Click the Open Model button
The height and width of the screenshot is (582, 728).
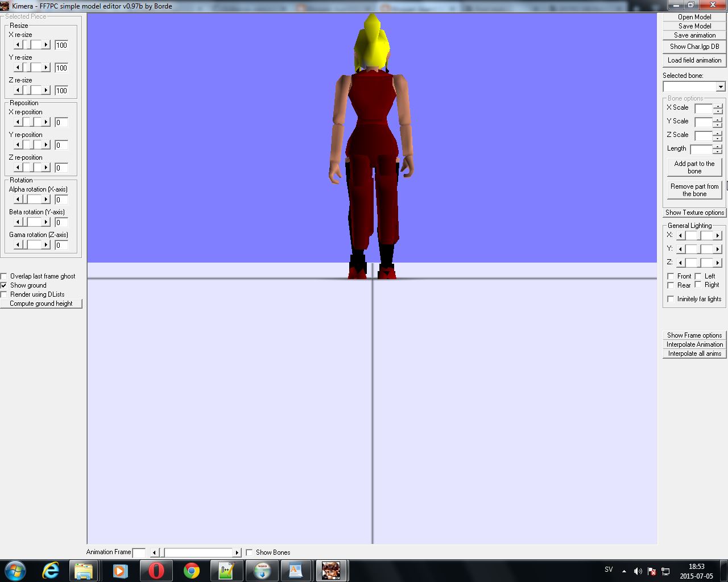694,17
